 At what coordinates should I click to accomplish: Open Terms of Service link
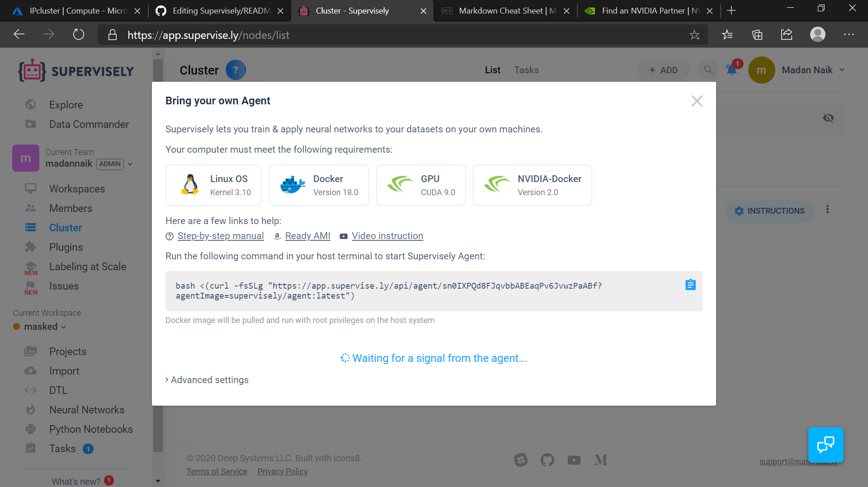[x=217, y=471]
